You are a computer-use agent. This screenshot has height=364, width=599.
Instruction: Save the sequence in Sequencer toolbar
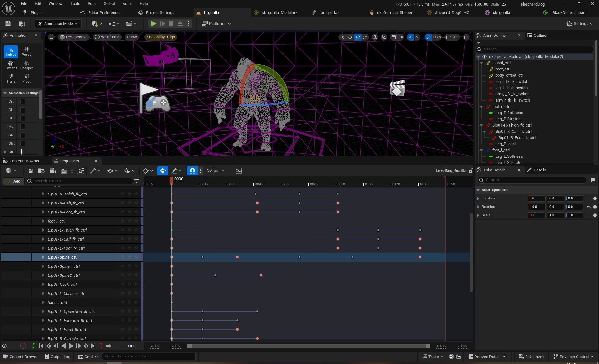[x=31, y=171]
